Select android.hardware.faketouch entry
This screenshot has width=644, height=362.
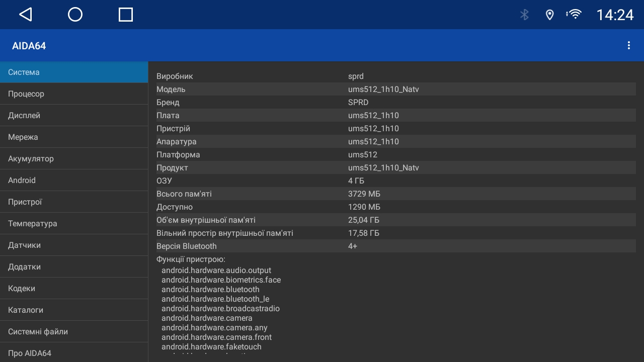point(211,347)
